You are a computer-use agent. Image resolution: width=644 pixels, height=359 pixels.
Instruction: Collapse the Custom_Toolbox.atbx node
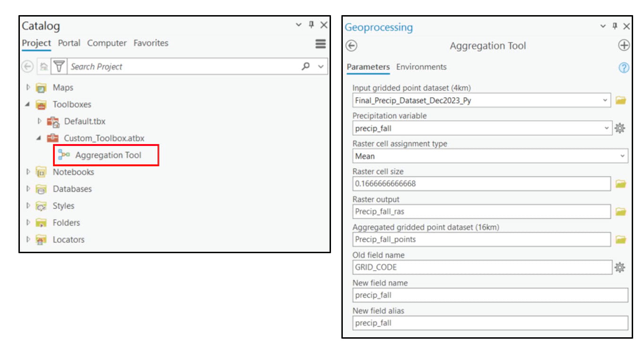(39, 138)
